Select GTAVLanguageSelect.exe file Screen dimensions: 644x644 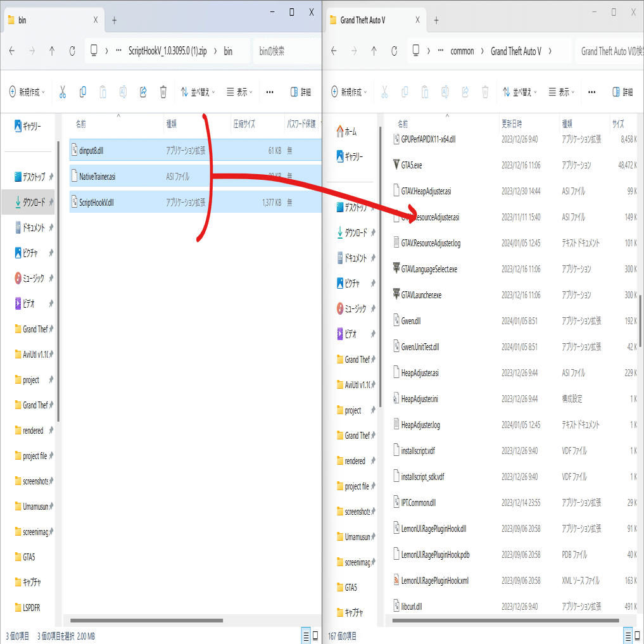pos(429,269)
